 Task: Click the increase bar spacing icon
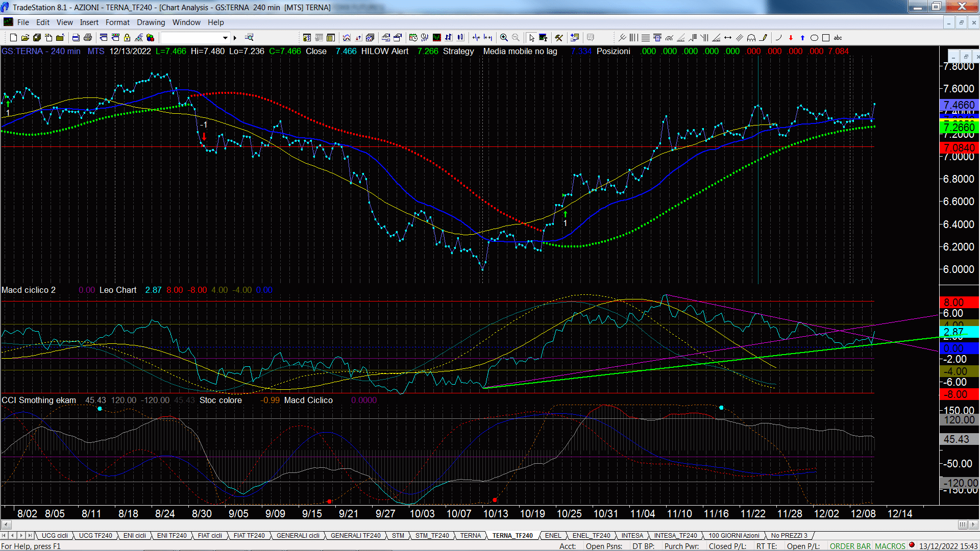[x=488, y=38]
